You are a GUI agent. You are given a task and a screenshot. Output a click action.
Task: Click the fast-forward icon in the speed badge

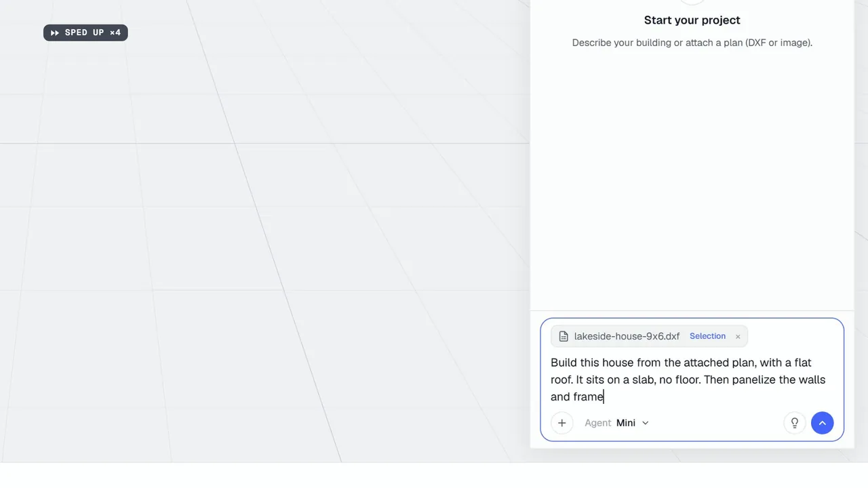tap(55, 33)
